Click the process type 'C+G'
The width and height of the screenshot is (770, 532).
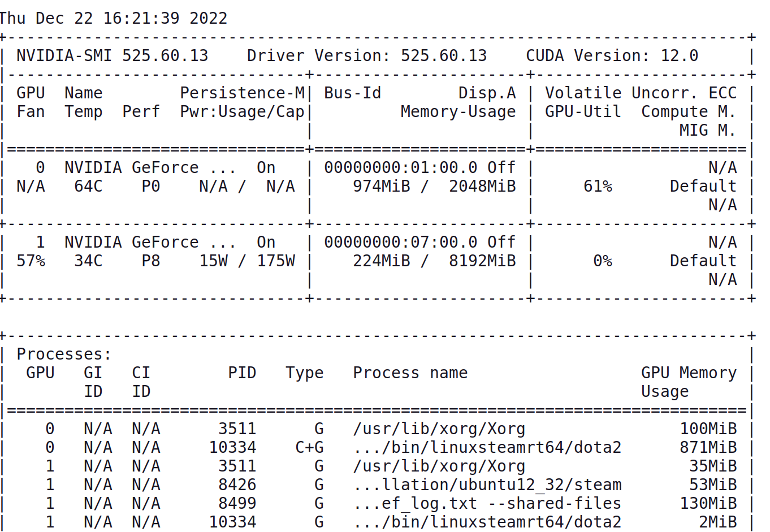[x=309, y=447]
